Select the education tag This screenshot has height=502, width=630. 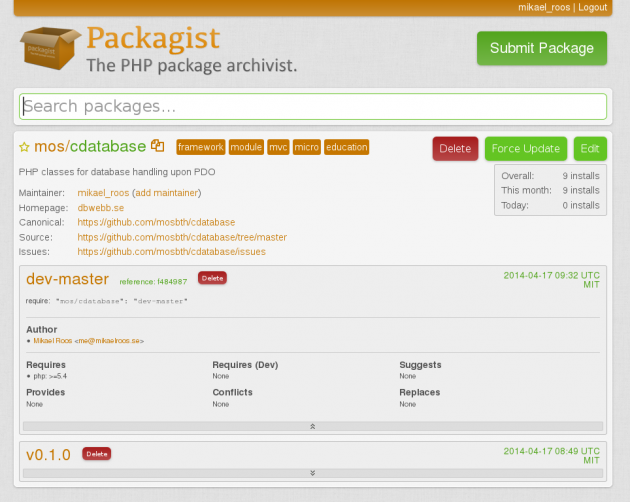[346, 147]
